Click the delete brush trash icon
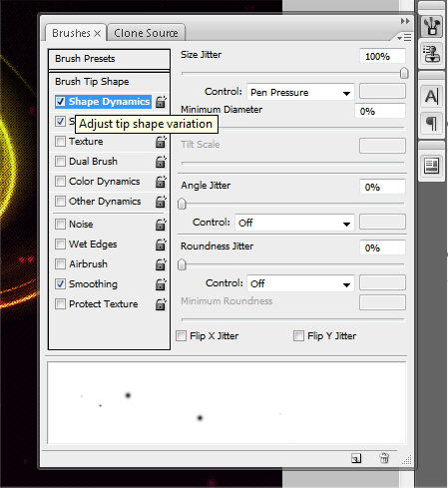448x488 pixels. [x=384, y=458]
